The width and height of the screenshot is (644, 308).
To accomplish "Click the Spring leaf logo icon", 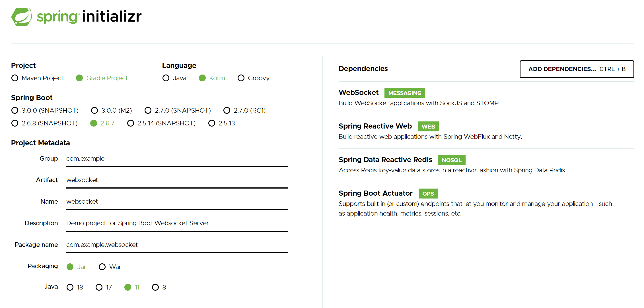I will 22,17.
